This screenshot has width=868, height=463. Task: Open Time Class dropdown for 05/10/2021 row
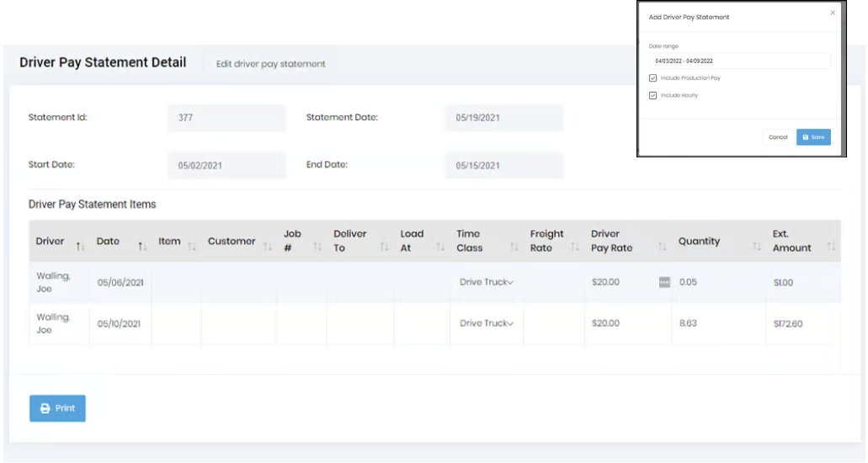click(486, 323)
